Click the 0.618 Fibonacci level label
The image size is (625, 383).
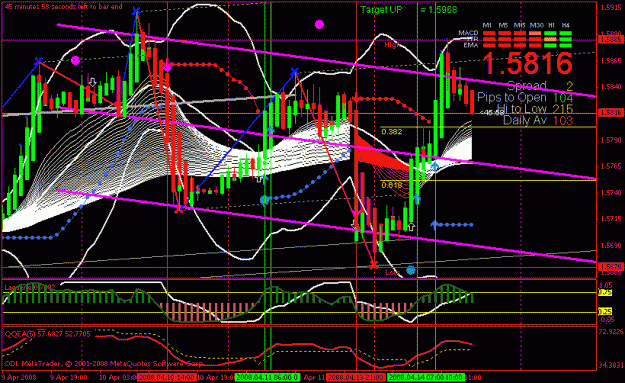(x=391, y=185)
